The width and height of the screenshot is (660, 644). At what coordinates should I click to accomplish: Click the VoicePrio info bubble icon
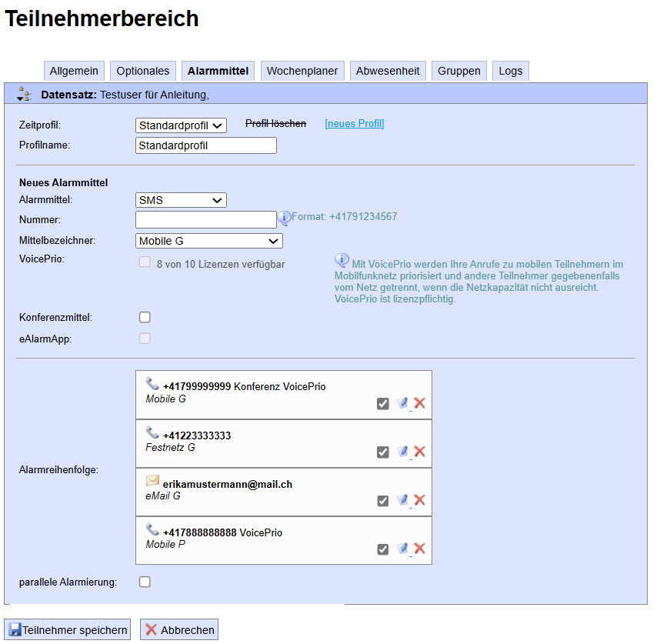pyautogui.click(x=342, y=260)
